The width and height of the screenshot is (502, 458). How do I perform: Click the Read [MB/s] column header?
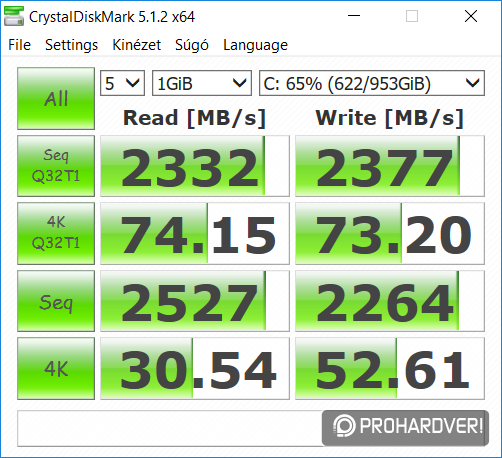click(194, 118)
